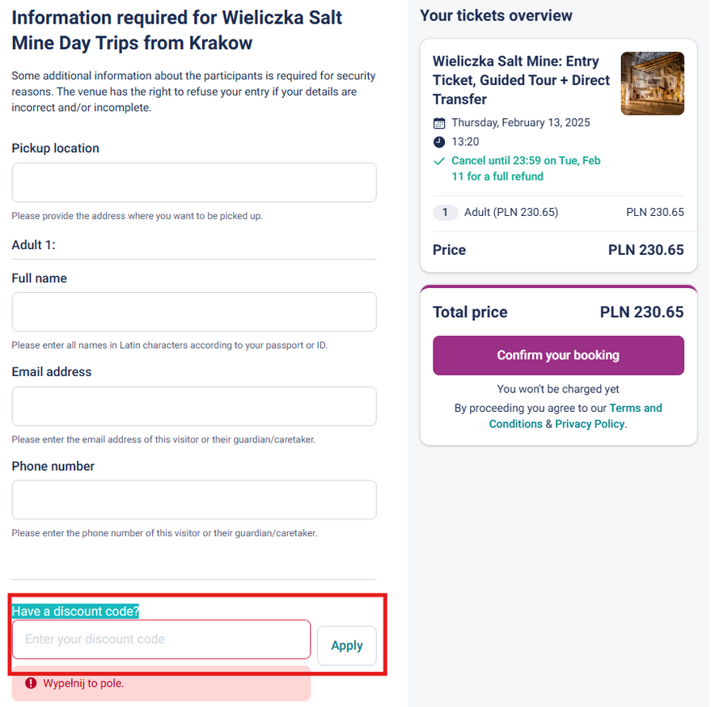Click the clock icon next to 13:20

click(x=439, y=142)
